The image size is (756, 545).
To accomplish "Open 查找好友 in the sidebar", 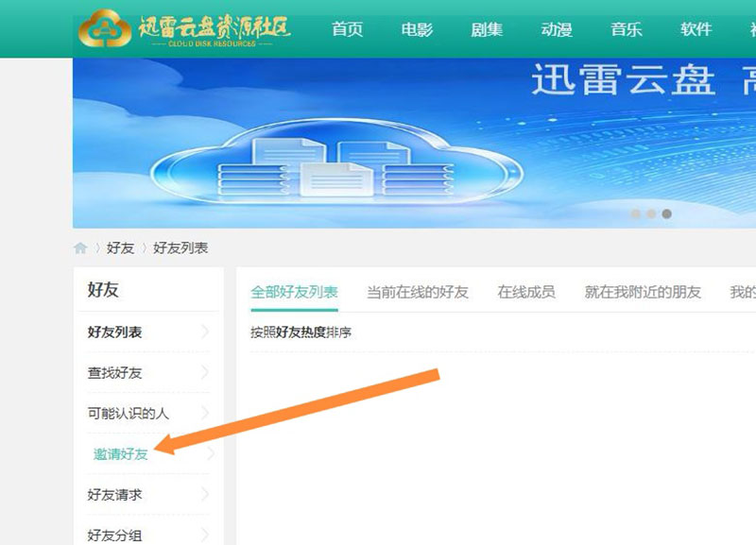I will [x=114, y=373].
